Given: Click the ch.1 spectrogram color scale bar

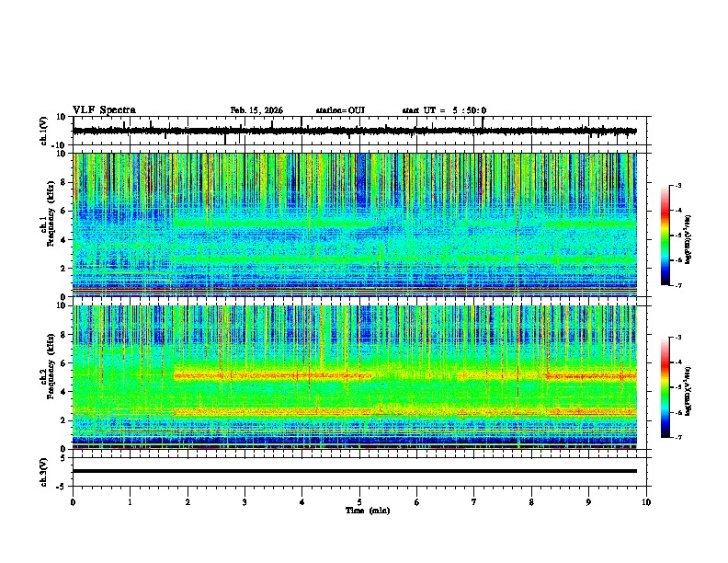Looking at the screenshot, I should click(x=665, y=236).
